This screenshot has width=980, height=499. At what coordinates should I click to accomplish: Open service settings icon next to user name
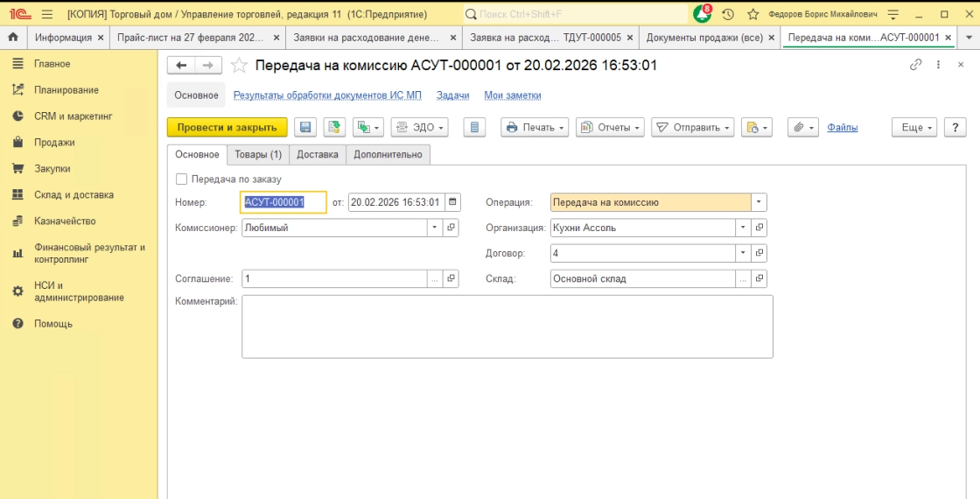click(893, 14)
